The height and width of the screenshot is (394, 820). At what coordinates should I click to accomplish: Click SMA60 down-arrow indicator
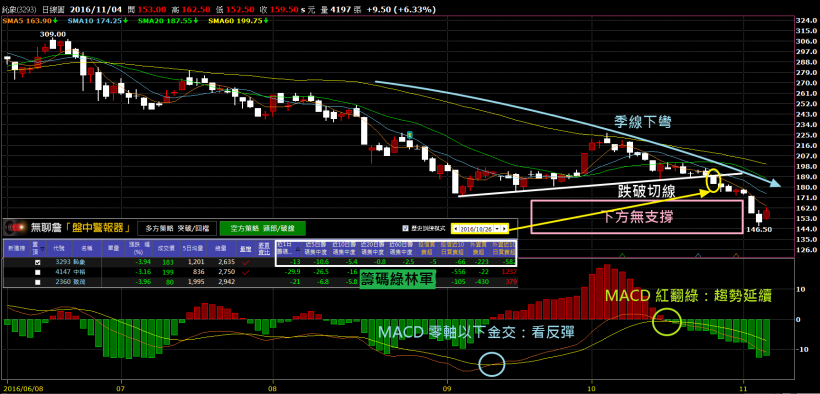coord(267,20)
